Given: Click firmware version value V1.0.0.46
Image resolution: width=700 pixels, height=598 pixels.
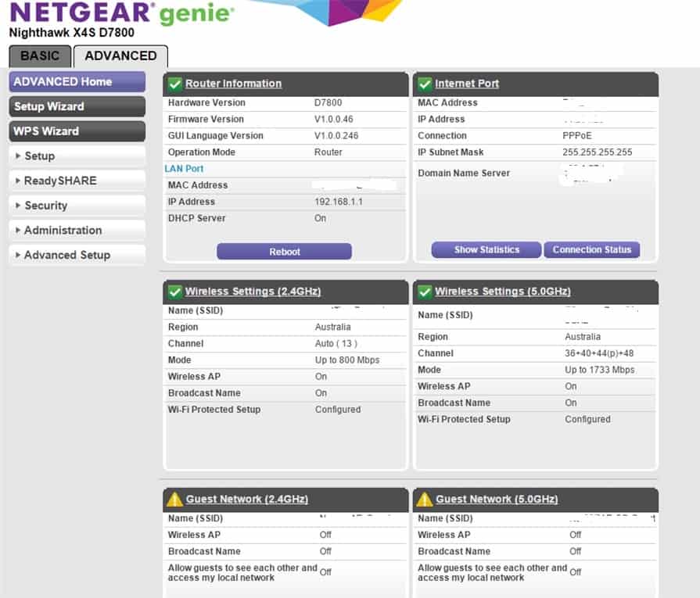Looking at the screenshot, I should pos(333,119).
